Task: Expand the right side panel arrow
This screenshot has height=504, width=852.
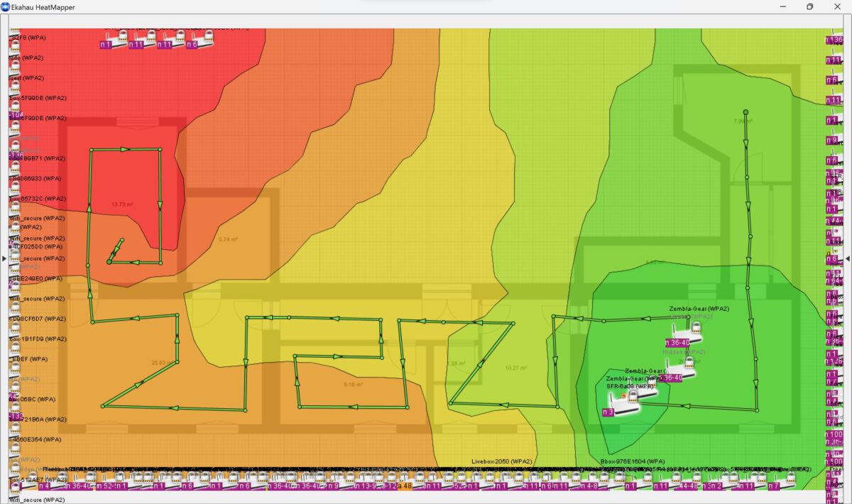Action: [x=848, y=259]
